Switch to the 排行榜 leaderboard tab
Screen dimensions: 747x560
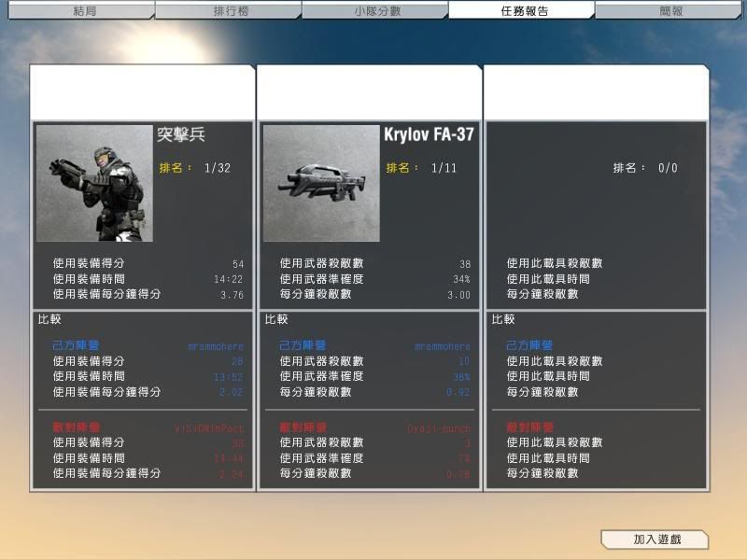tap(228, 11)
